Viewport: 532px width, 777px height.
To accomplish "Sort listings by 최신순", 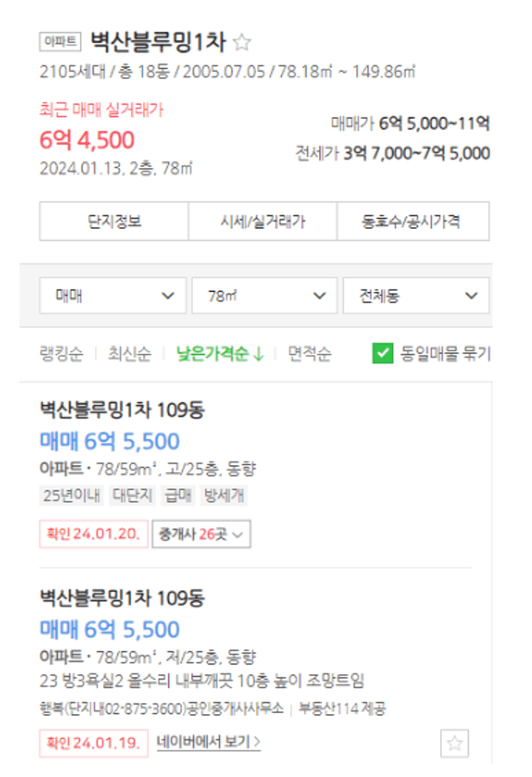I will point(129,353).
